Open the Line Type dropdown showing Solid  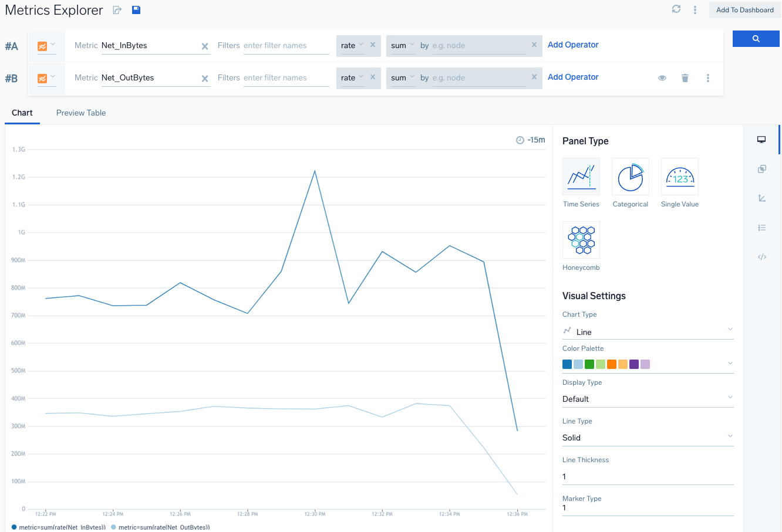[648, 438]
